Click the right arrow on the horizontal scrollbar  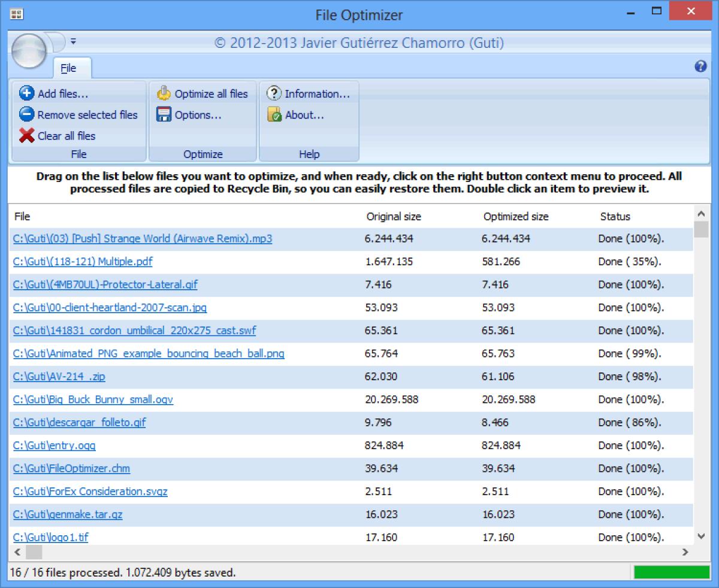pos(686,553)
